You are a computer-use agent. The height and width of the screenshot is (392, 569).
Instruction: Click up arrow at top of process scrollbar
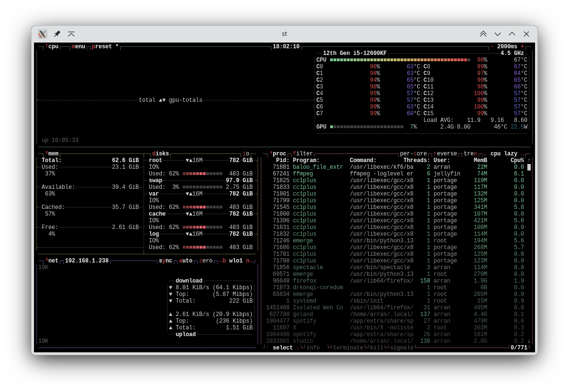tap(529, 160)
